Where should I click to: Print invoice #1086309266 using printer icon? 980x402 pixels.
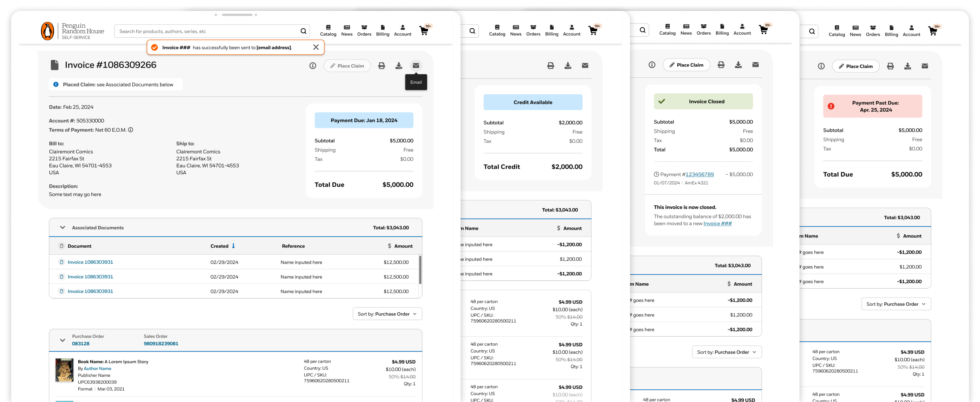click(381, 66)
